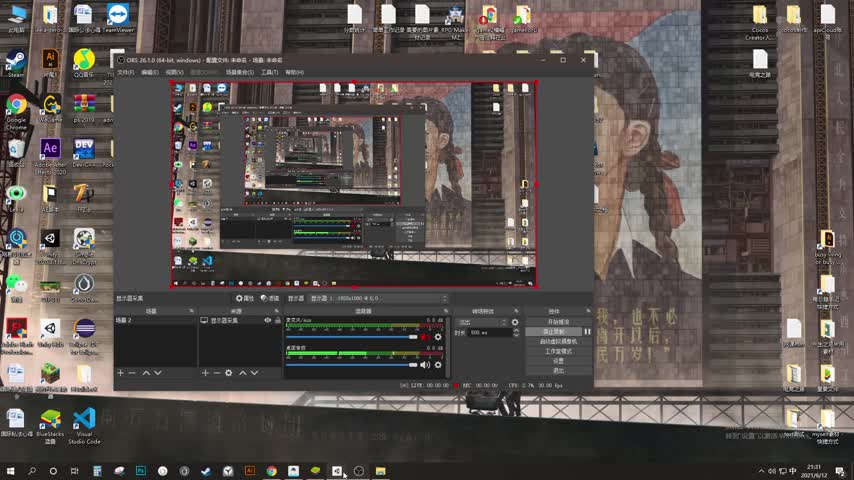Open source properties gear in Sources toolbar
The height and width of the screenshot is (480, 854).
click(229, 373)
